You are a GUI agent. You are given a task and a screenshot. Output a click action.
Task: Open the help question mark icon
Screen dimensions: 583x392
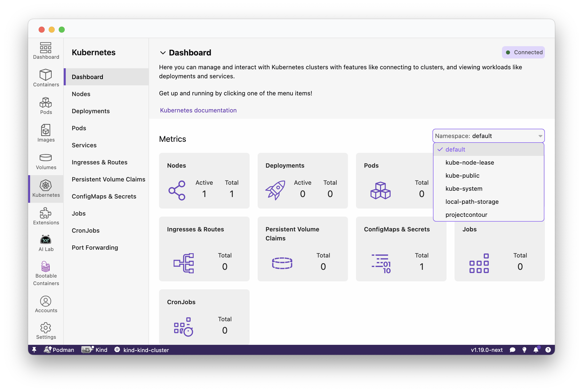(548, 350)
